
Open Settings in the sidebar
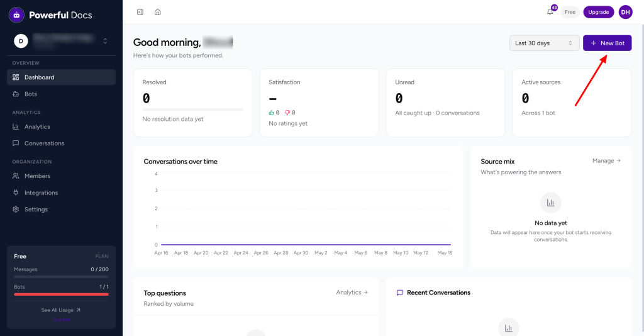coord(61,209)
